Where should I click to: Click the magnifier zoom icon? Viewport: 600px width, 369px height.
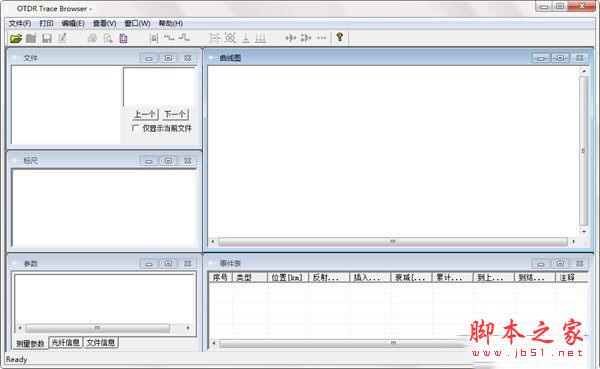pos(230,38)
